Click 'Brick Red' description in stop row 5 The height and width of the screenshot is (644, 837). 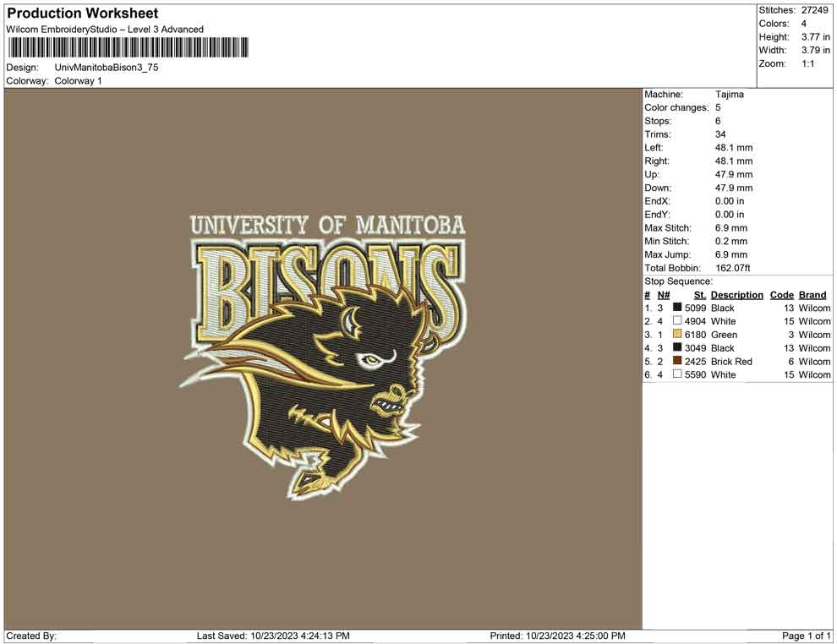click(731, 361)
